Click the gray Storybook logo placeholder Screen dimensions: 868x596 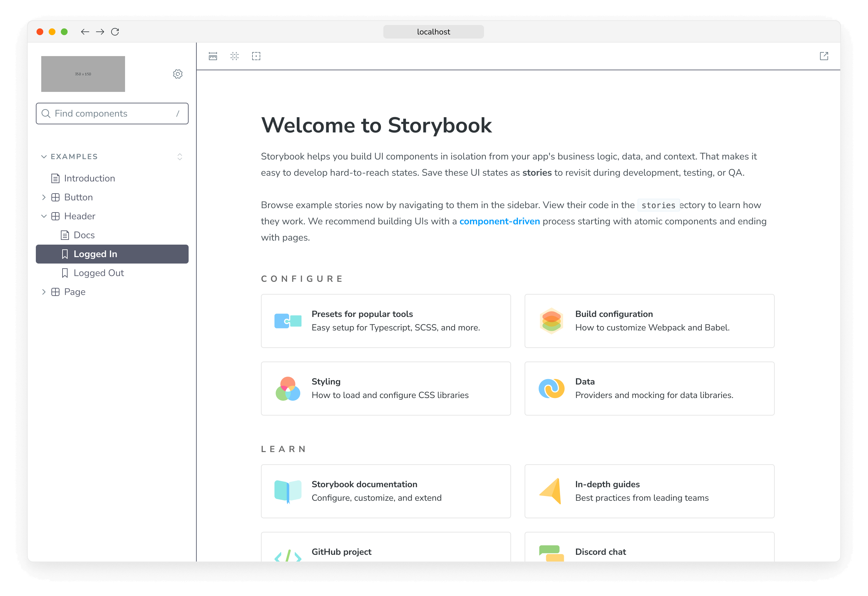[x=83, y=74]
